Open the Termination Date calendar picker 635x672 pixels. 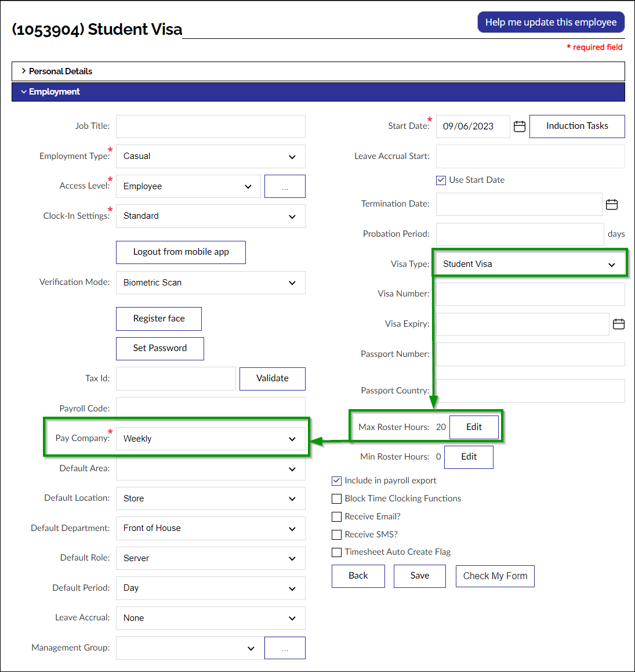(612, 204)
